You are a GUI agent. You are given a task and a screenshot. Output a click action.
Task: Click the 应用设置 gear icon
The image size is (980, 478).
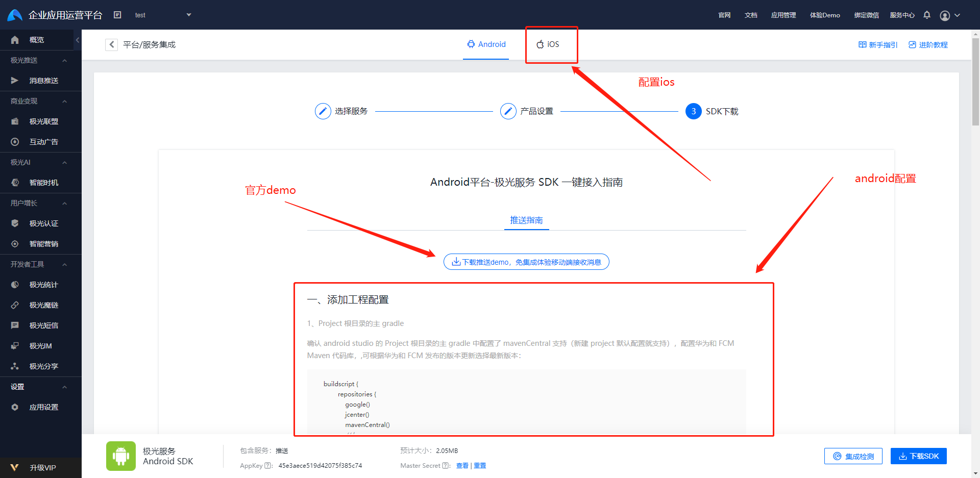15,407
